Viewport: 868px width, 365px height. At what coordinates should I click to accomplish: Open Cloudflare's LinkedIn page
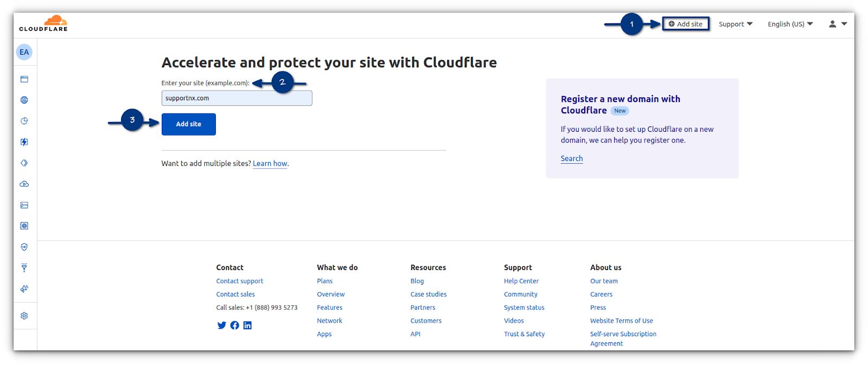point(247,325)
